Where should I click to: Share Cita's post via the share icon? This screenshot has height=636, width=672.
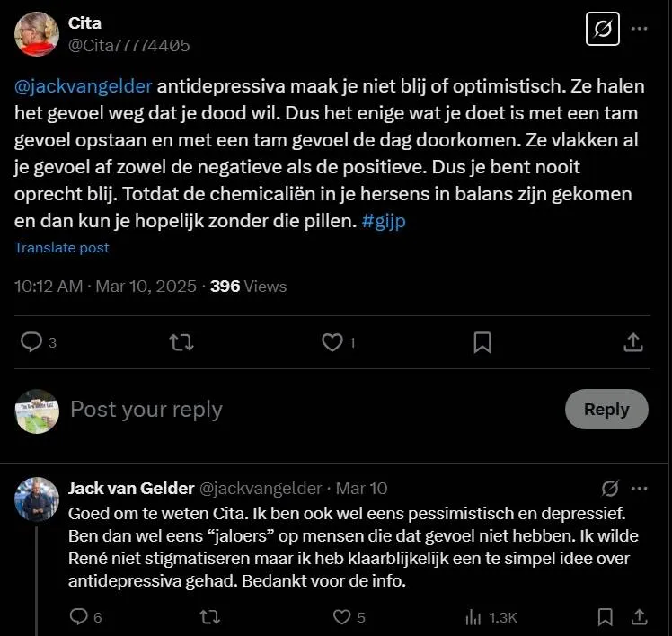[633, 342]
